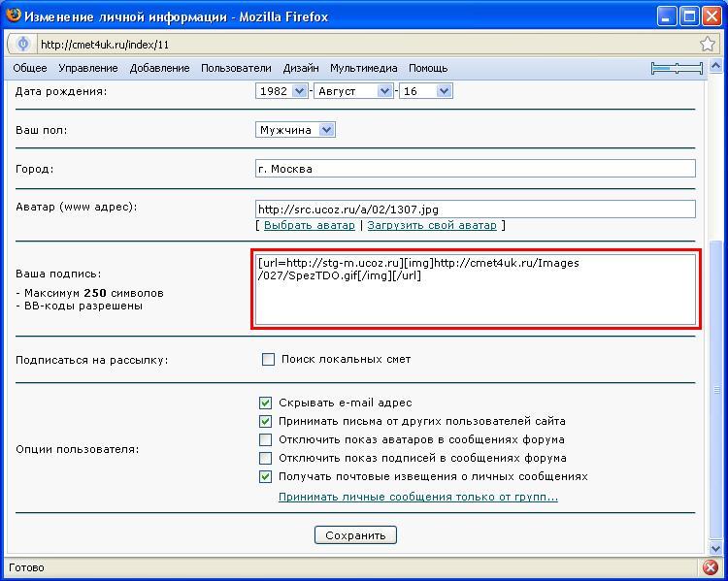Open the Общее menu
Viewport: 728px width, 581px height.
click(x=30, y=68)
